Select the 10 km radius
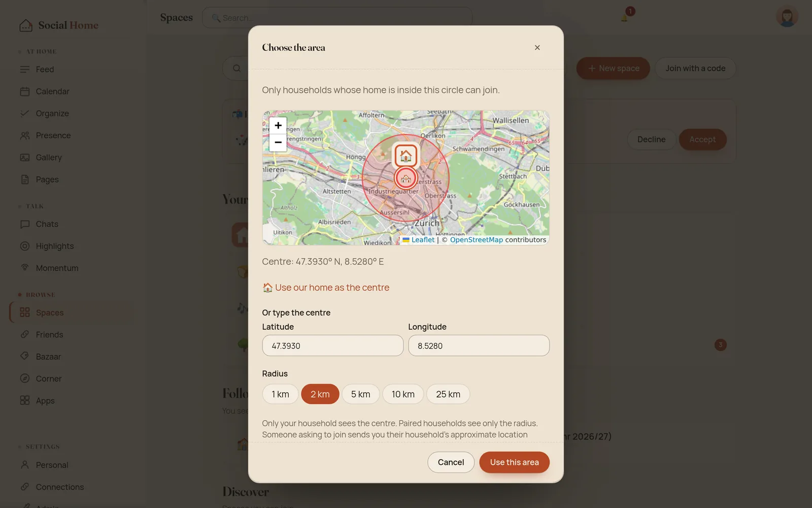812x508 pixels. [403, 394]
